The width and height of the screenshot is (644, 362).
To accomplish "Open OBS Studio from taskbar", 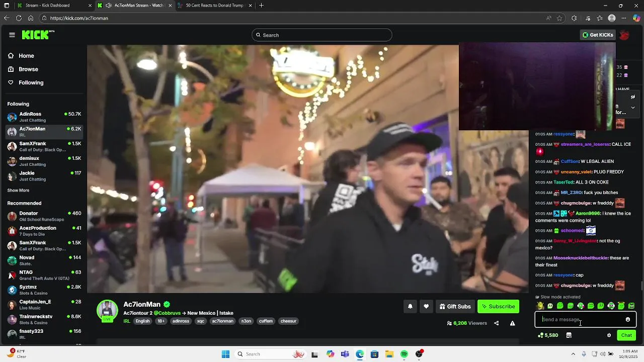I will (419, 354).
